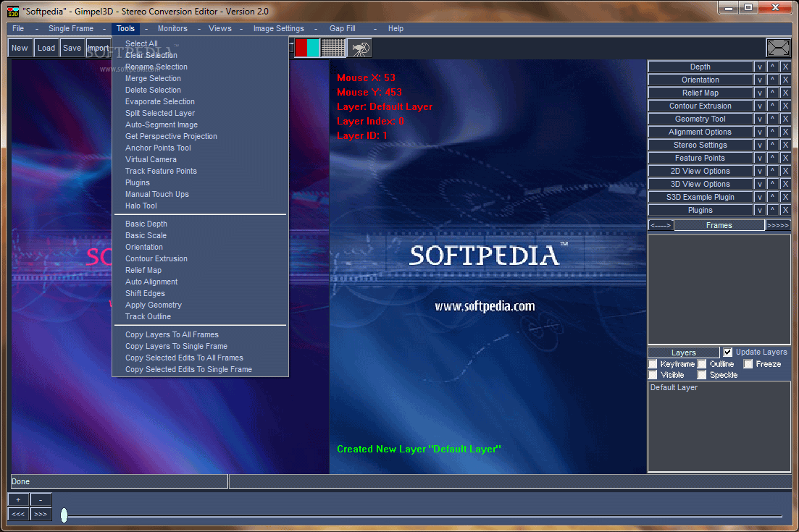The image size is (799, 532).
Task: Disable the Update Layers checkbox
Action: (728, 352)
